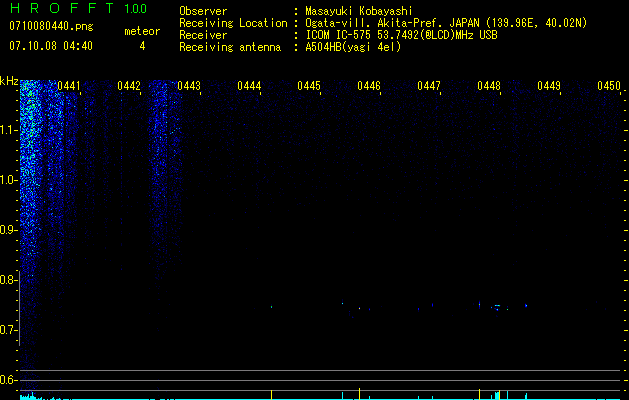Select ICOM IC-575 53.7492 MHz USB receiver text
Viewport: 629px width, 400px height.
[x=401, y=35]
